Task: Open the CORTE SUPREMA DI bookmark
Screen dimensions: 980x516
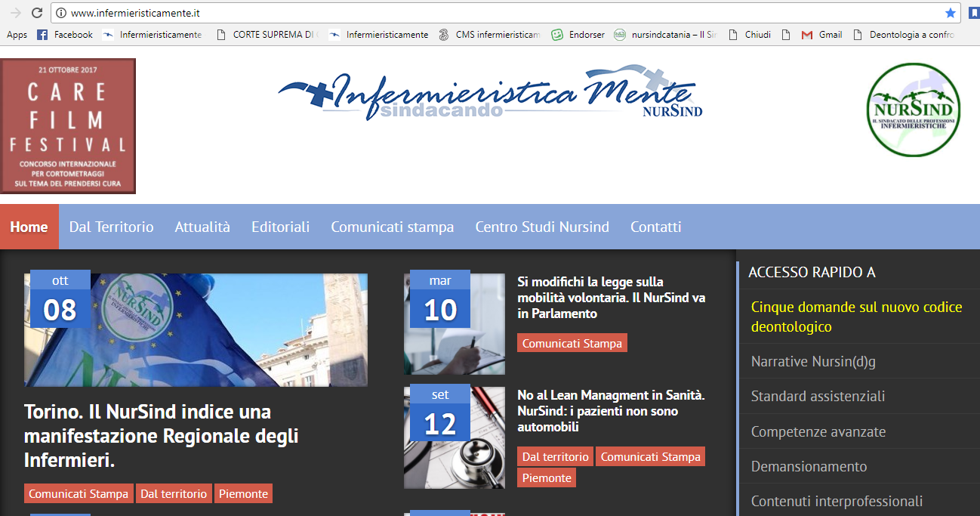Action: (267, 35)
